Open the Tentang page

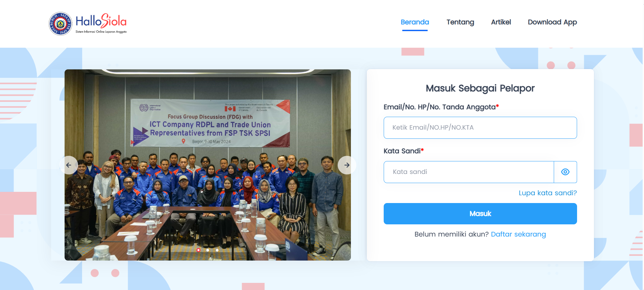coord(460,22)
